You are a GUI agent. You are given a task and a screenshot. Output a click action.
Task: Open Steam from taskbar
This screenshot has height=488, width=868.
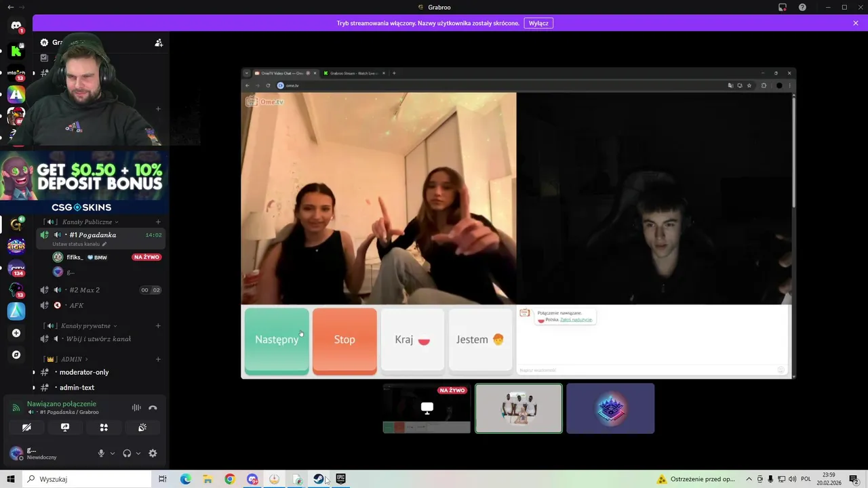click(x=318, y=479)
